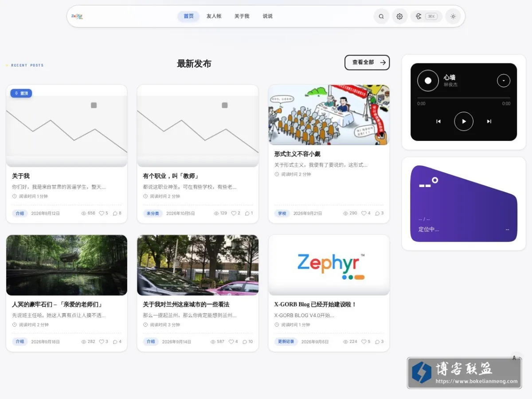Click the heart icon on X-GORB Blog post

(x=364, y=342)
